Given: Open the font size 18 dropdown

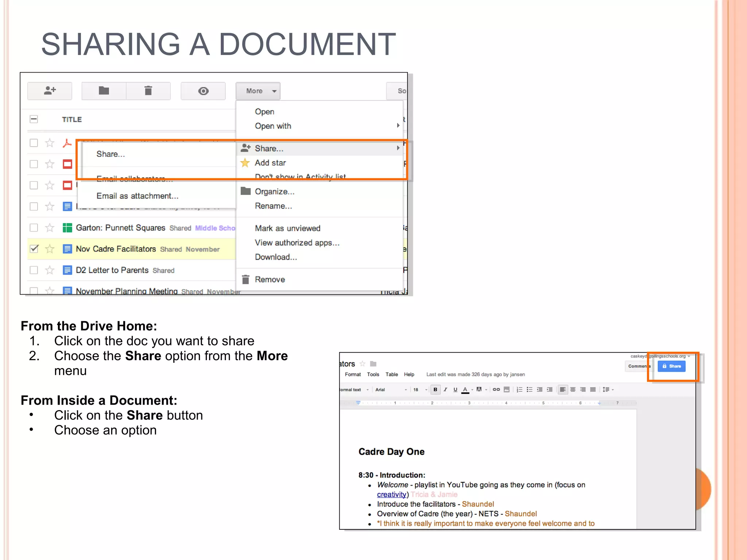Looking at the screenshot, I should pyautogui.click(x=420, y=389).
